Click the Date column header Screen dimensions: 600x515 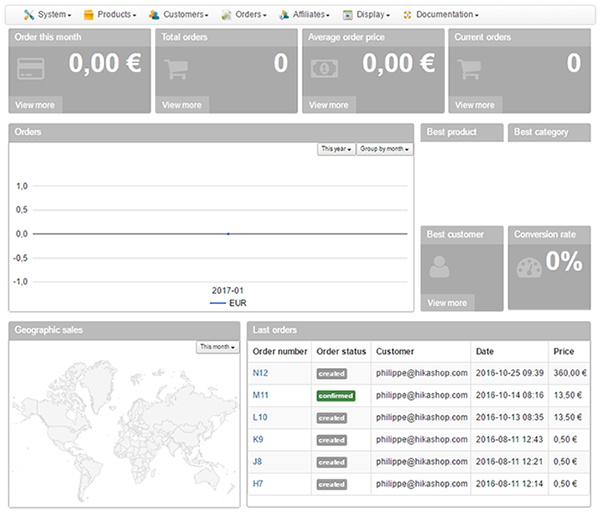(x=484, y=351)
